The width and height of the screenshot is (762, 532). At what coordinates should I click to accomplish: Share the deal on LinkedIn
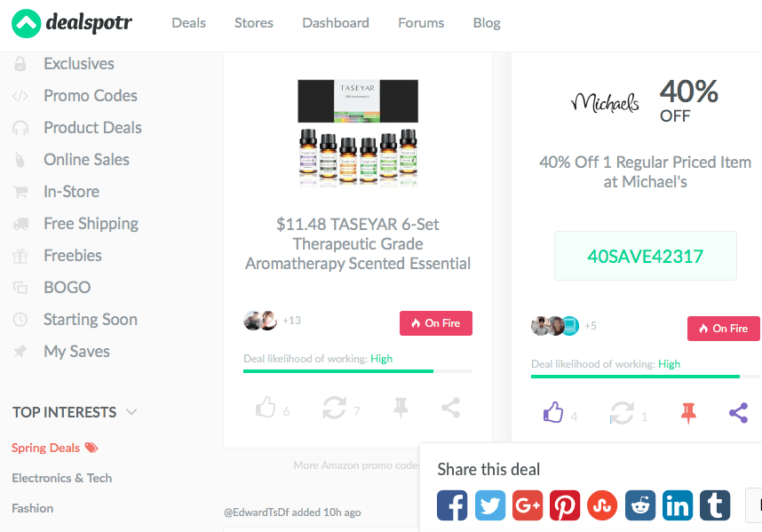[x=678, y=505]
